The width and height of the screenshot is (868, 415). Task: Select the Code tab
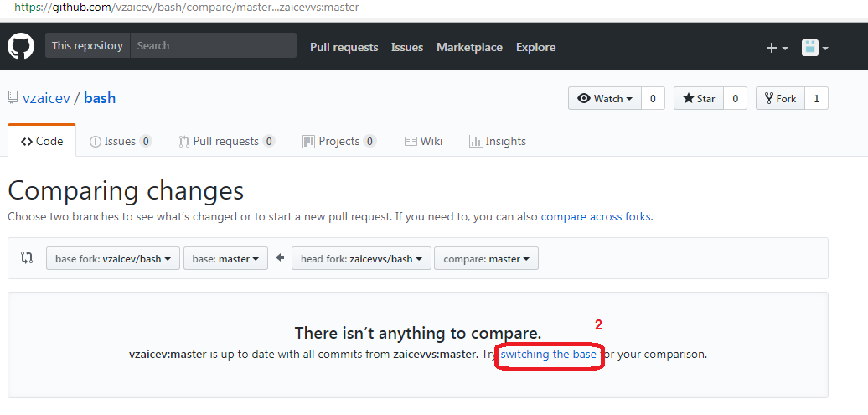point(42,142)
